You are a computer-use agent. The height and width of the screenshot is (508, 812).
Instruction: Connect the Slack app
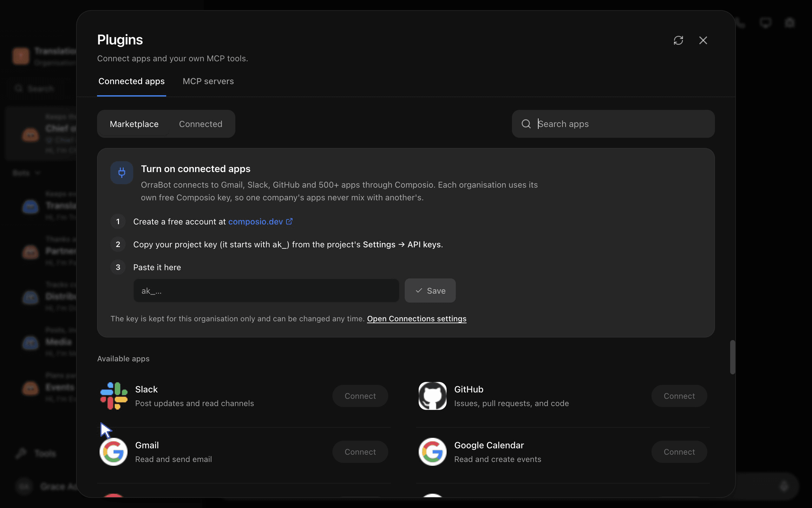tap(360, 396)
